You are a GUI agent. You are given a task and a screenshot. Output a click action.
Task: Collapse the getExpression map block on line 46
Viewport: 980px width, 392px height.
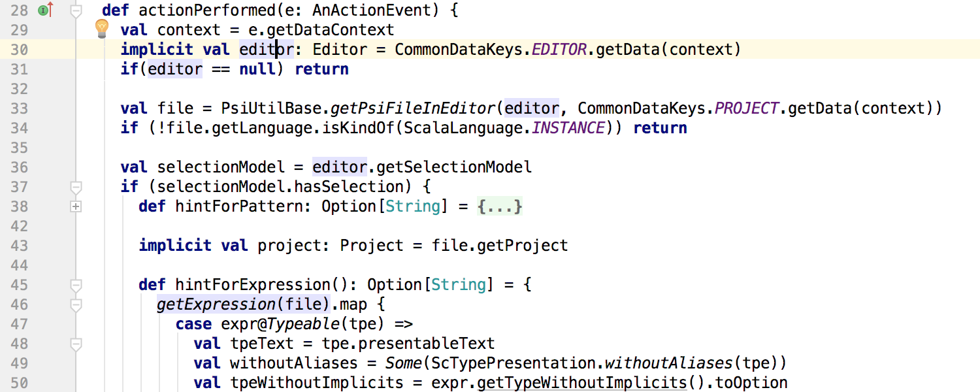pos(76,304)
